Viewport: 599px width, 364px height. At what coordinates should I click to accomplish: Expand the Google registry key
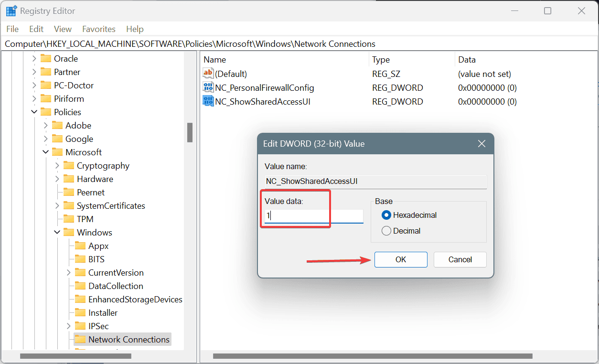[45, 139]
